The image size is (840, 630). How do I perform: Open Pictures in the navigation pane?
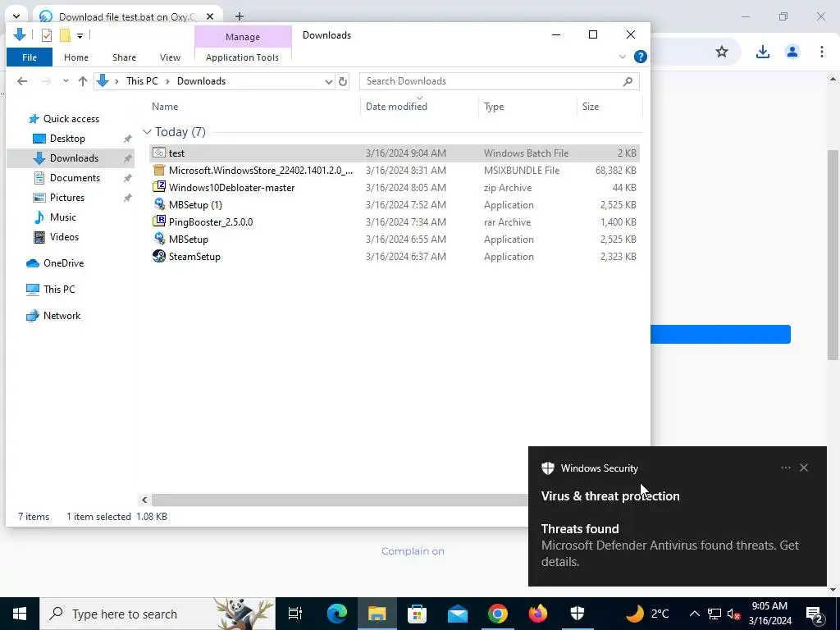pos(67,198)
